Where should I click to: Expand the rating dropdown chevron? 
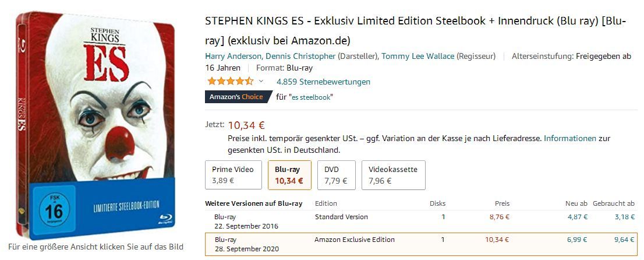pyautogui.click(x=261, y=81)
